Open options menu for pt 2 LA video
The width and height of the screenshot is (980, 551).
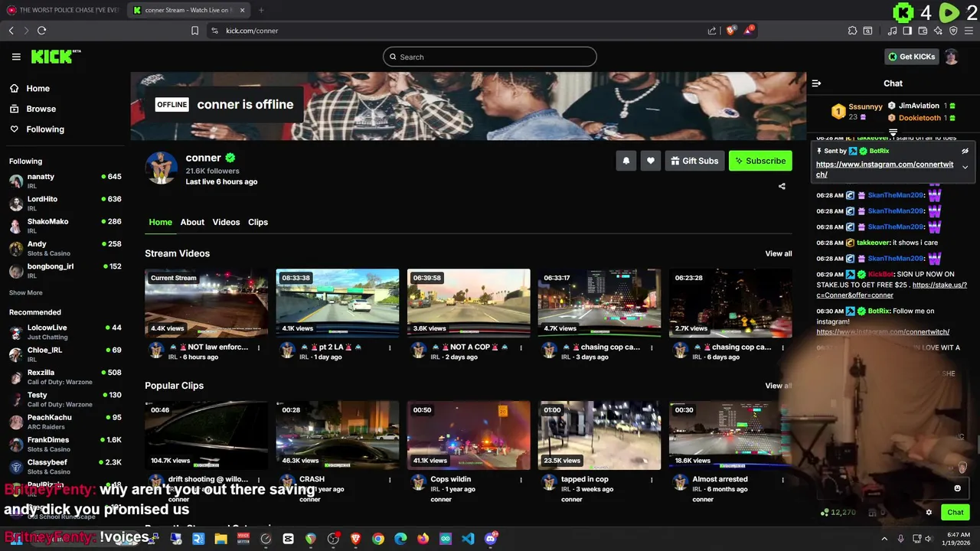point(390,347)
